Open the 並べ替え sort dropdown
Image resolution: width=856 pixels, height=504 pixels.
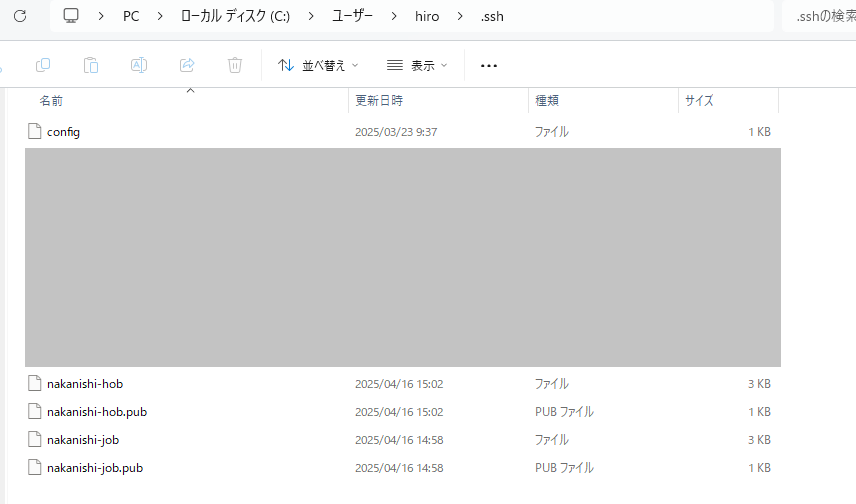coord(318,66)
